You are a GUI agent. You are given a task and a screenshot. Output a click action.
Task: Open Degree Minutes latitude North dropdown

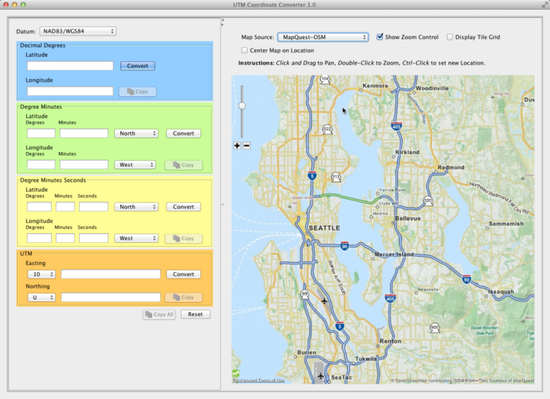click(x=136, y=134)
